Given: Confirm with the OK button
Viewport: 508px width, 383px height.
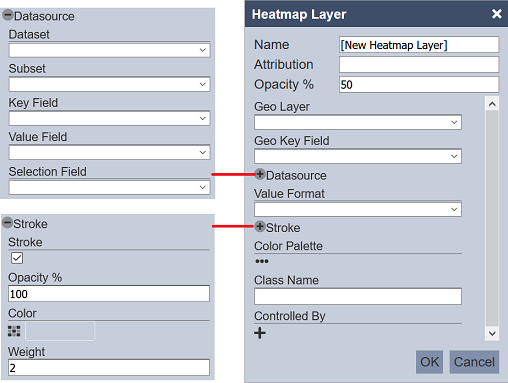Looking at the screenshot, I should click(x=429, y=362).
